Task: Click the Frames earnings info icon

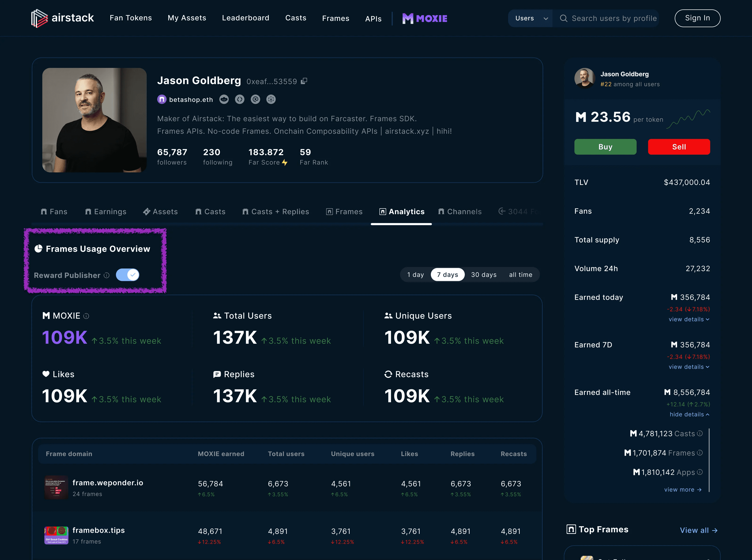Action: [700, 453]
